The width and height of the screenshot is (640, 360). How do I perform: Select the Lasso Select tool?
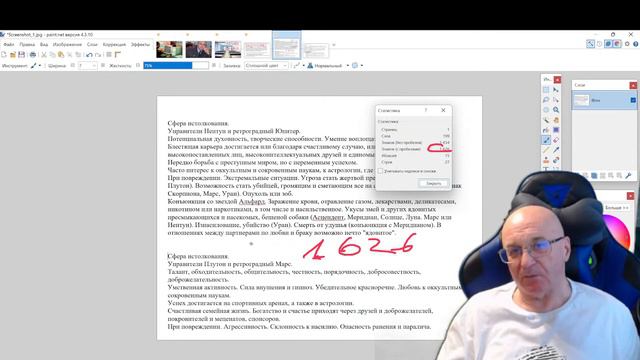pyautogui.click(x=546, y=100)
